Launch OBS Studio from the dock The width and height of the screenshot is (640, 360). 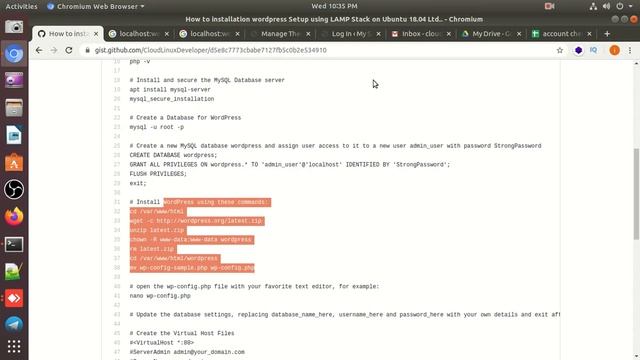(14, 189)
